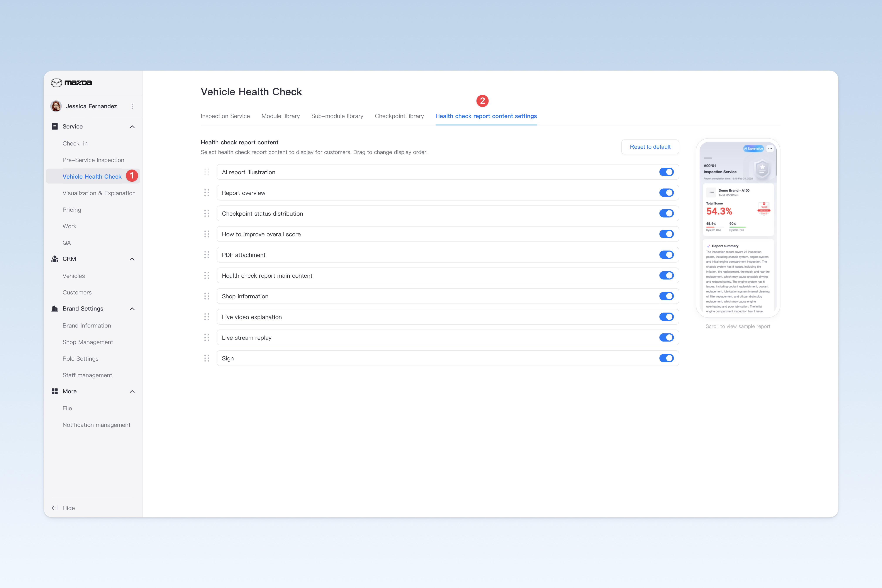Go to Visualization & Explanation page
This screenshot has height=588, width=882.
99,193
